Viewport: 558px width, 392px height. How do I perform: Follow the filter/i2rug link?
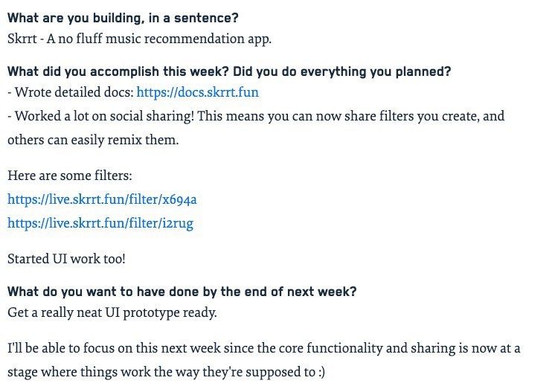click(100, 223)
